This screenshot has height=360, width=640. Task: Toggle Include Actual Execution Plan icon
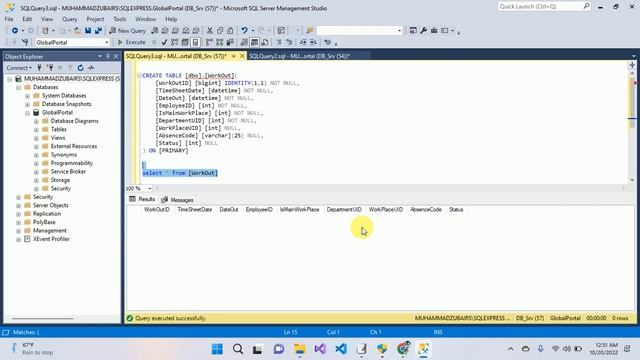(209, 42)
